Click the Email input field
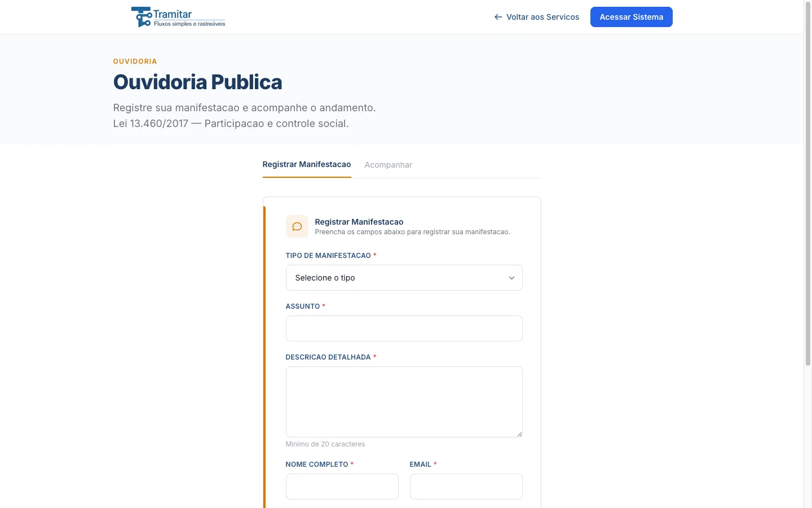This screenshot has width=812, height=508. click(466, 487)
